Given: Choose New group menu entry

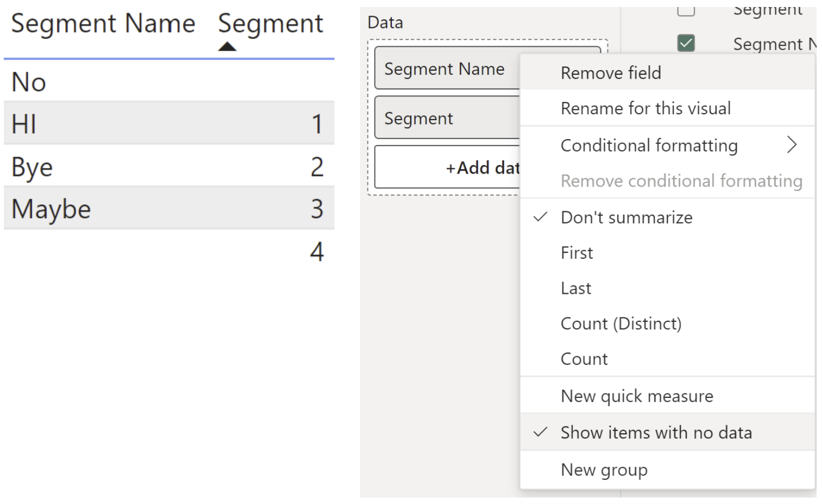Looking at the screenshot, I should coord(604,470).
